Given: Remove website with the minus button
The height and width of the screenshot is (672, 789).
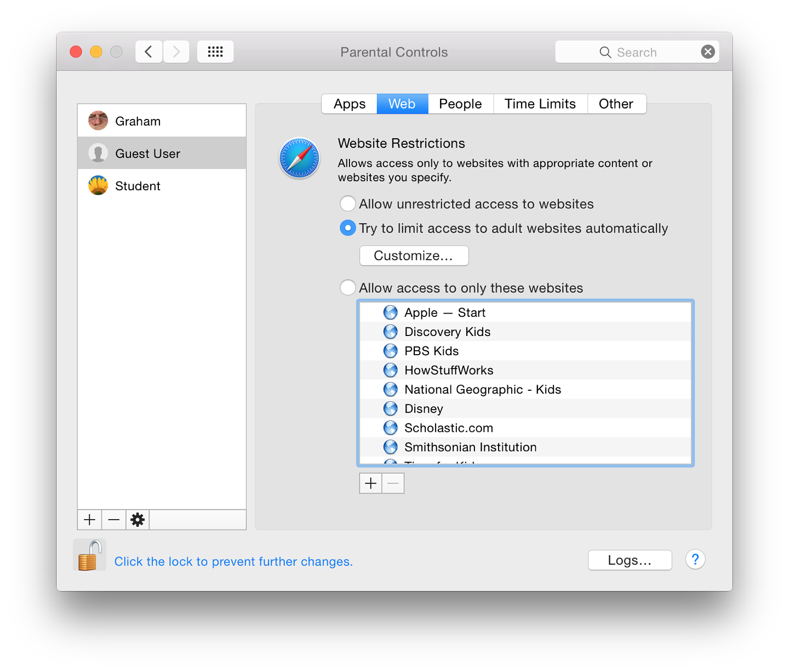Looking at the screenshot, I should click(x=393, y=483).
